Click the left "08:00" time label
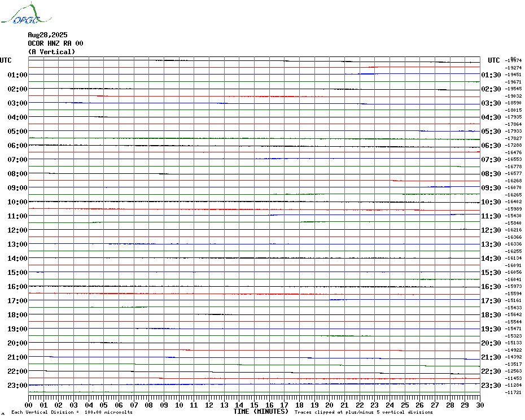Viewport: 525px width, 420px height. click(17, 173)
